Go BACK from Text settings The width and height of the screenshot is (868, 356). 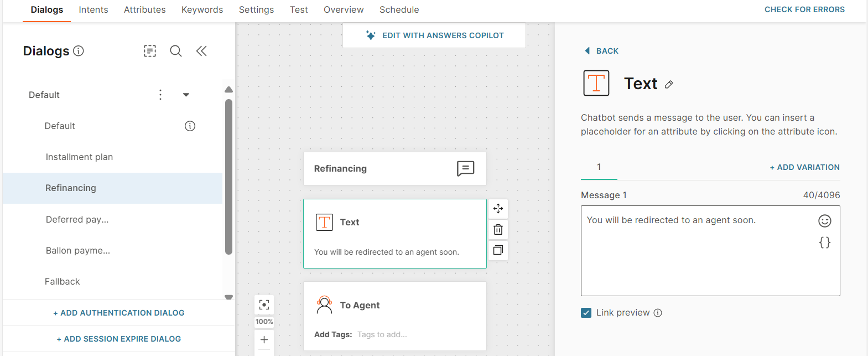602,51
